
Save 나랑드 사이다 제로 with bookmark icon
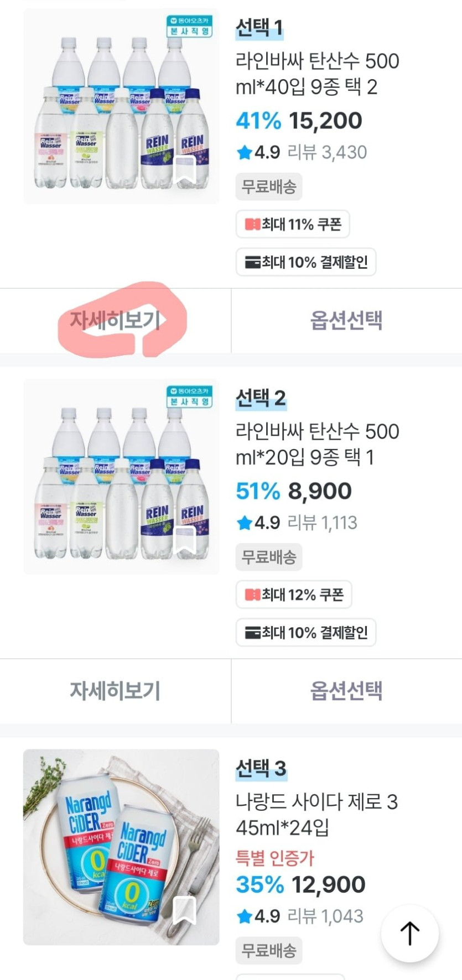coord(185,910)
